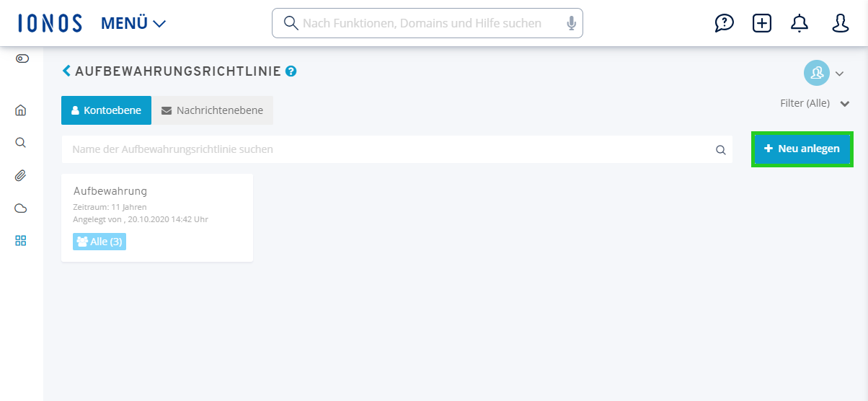This screenshot has height=401, width=868.
Task: Open the user account icon
Action: tap(841, 23)
